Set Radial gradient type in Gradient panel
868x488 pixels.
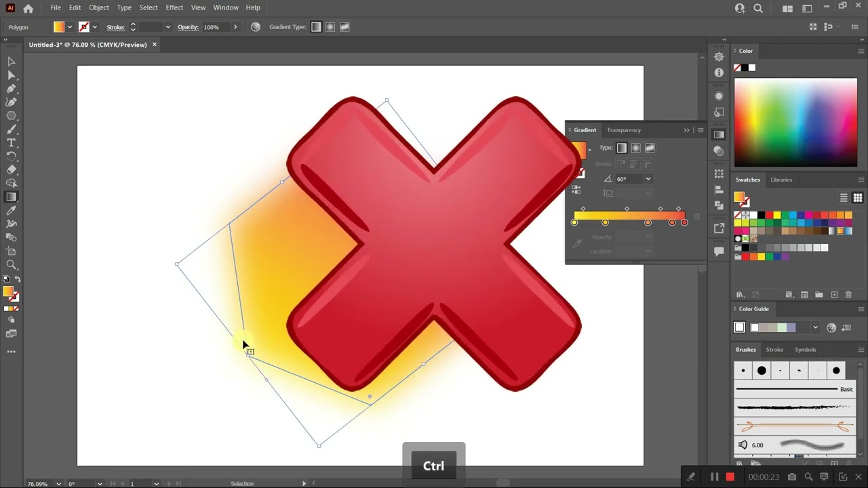point(636,148)
